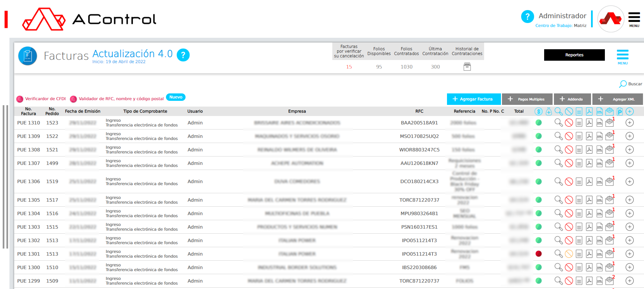Sort by the Fecha de Emisión column header

click(x=83, y=111)
